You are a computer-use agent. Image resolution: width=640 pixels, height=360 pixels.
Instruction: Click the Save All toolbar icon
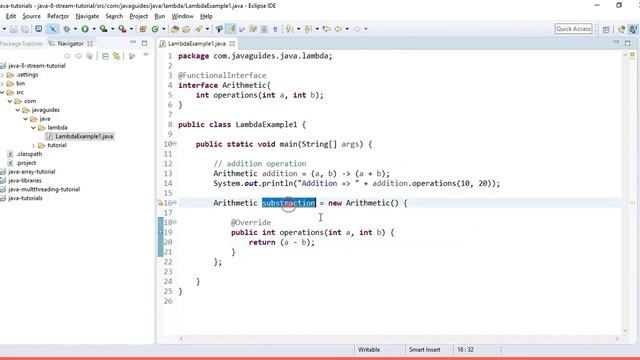coord(25,29)
